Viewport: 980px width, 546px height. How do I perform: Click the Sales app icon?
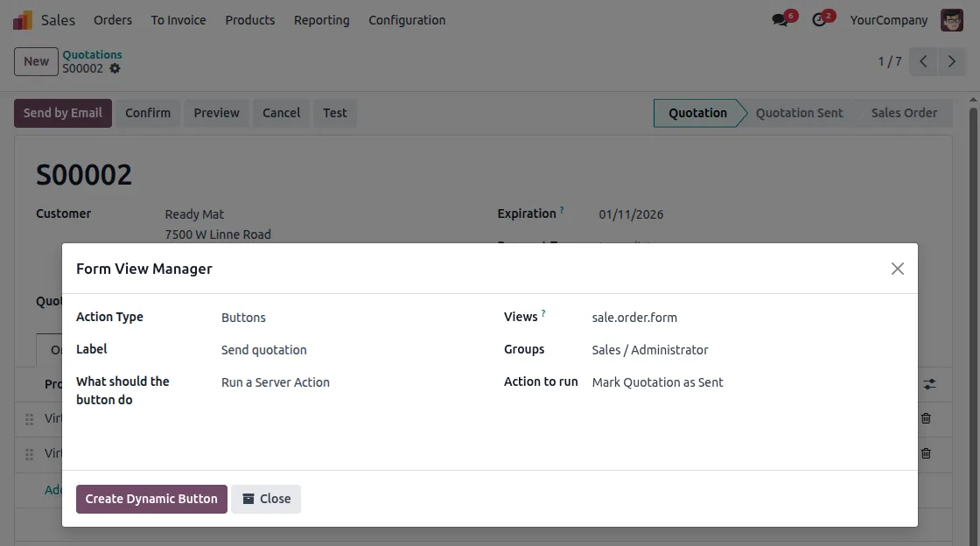20,19
